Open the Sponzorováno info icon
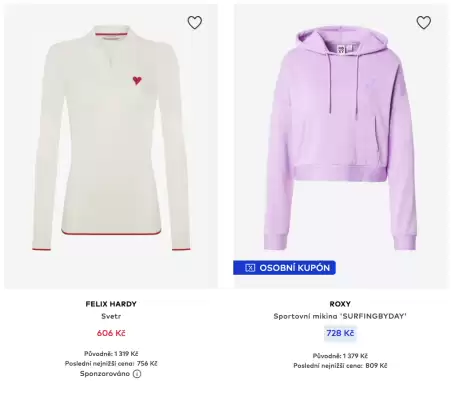The width and height of the screenshot is (453, 400). pyautogui.click(x=137, y=374)
